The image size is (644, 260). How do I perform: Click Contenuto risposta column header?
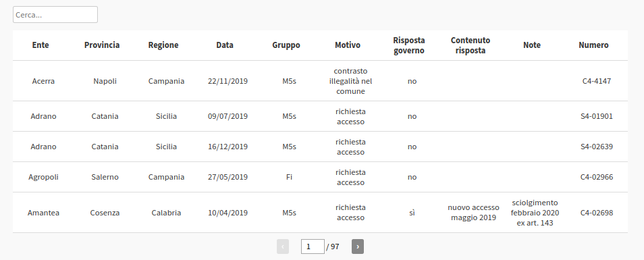[471, 45]
